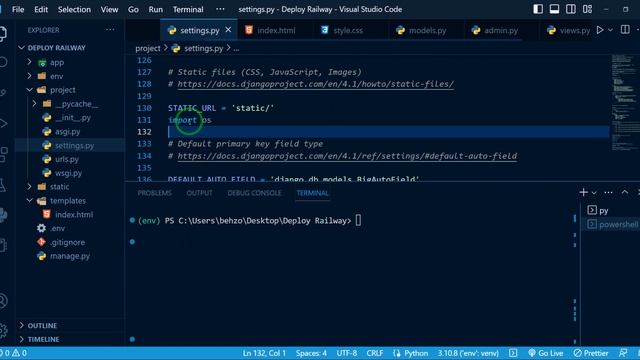Screen dimensions: 640x360
Task: Click the terminal prompt input area
Action: click(x=358, y=221)
